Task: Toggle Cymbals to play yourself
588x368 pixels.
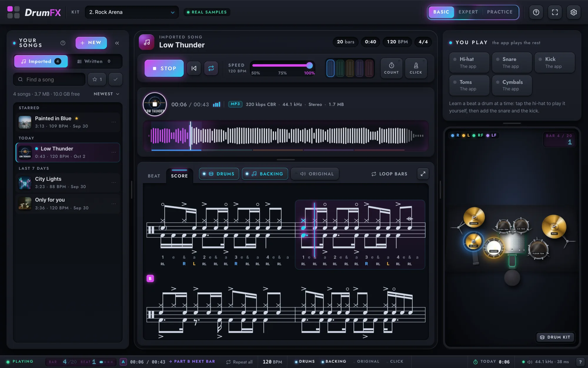Action: tap(512, 85)
